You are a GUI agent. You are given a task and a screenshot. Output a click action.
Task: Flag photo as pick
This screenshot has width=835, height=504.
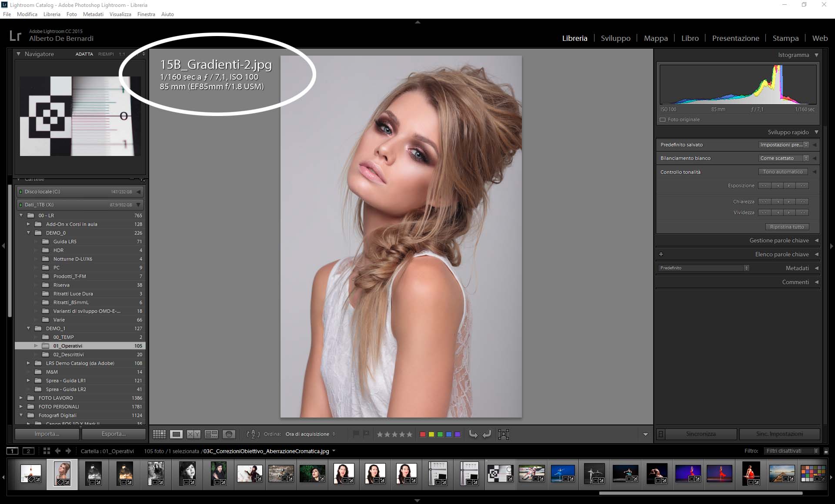[x=356, y=434]
